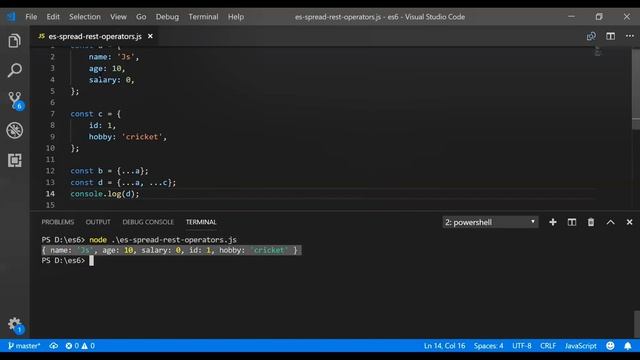Open the Extensions view in activity bar

[14, 160]
